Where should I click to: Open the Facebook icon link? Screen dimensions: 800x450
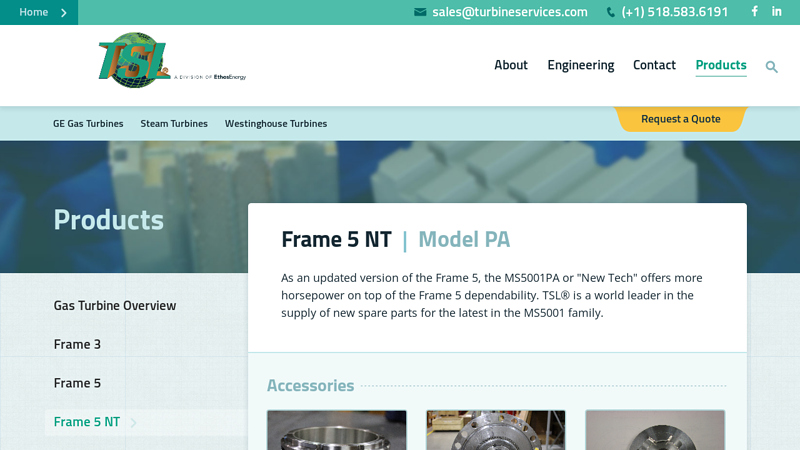click(x=755, y=11)
